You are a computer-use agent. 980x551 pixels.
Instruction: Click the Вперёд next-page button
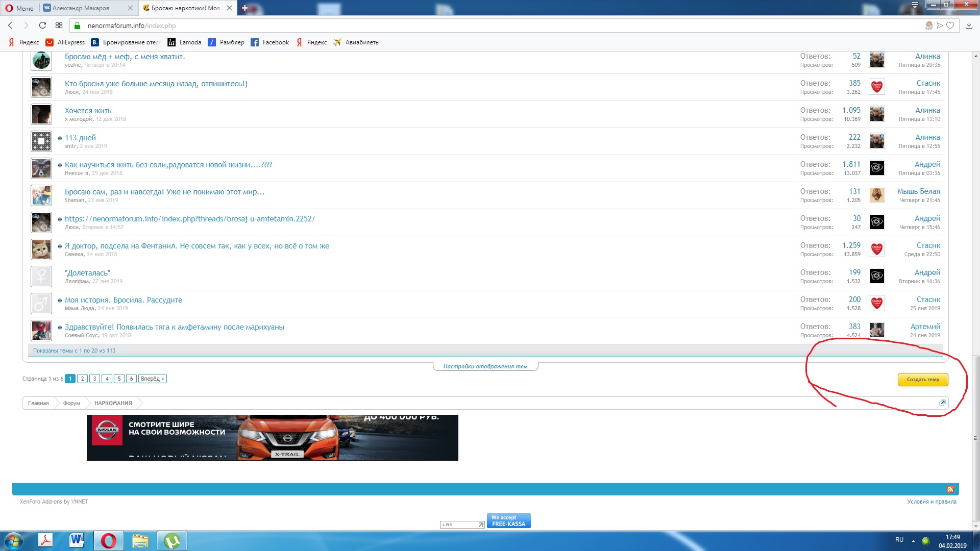pos(152,379)
